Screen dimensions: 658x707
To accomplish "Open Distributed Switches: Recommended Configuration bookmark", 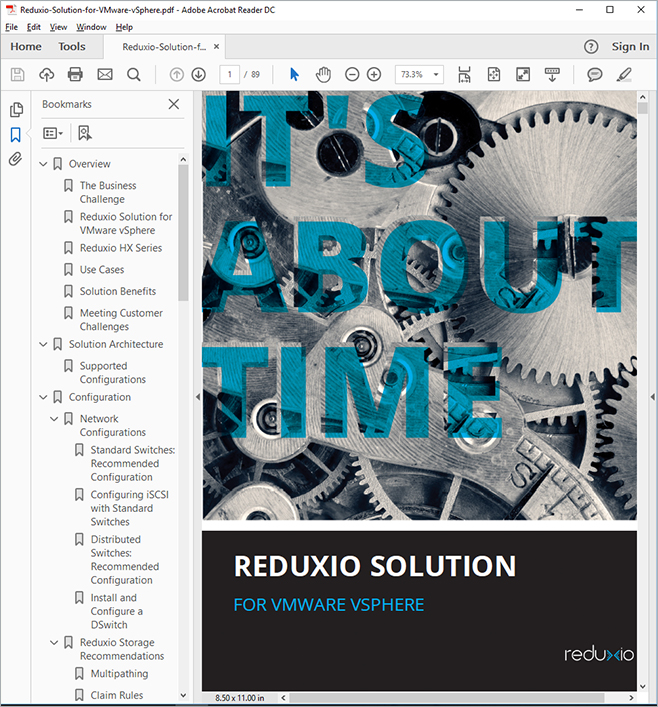I will pos(124,560).
